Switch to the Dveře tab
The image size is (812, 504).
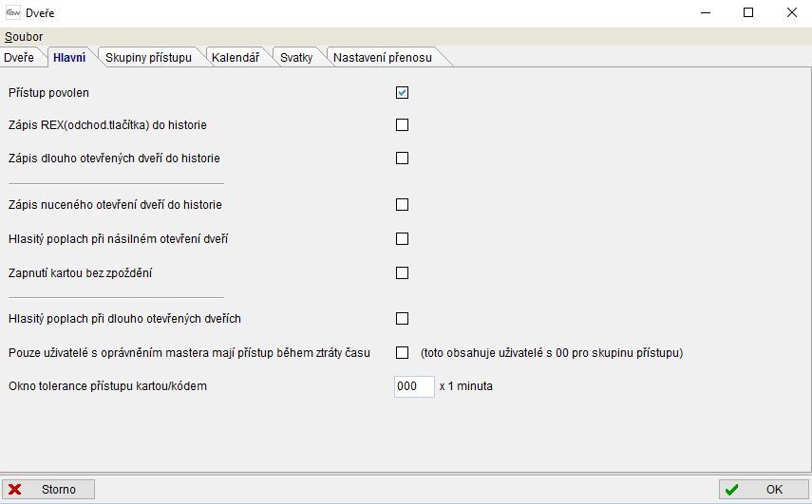click(x=19, y=58)
